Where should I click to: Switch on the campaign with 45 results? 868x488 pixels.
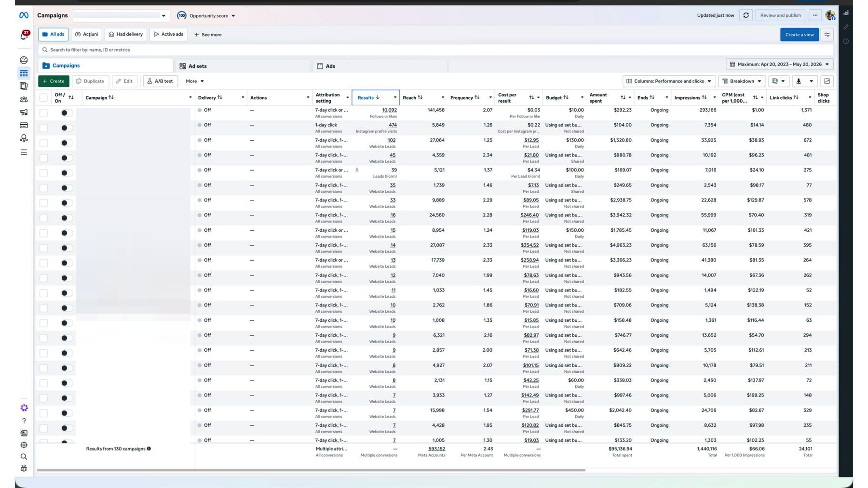[67, 158]
